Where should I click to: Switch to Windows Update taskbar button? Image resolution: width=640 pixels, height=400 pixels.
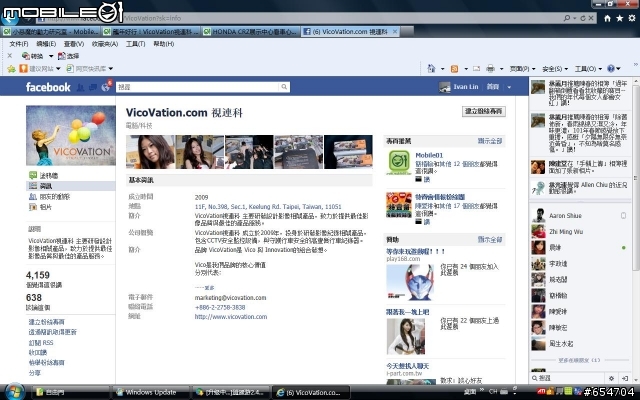pos(151,392)
